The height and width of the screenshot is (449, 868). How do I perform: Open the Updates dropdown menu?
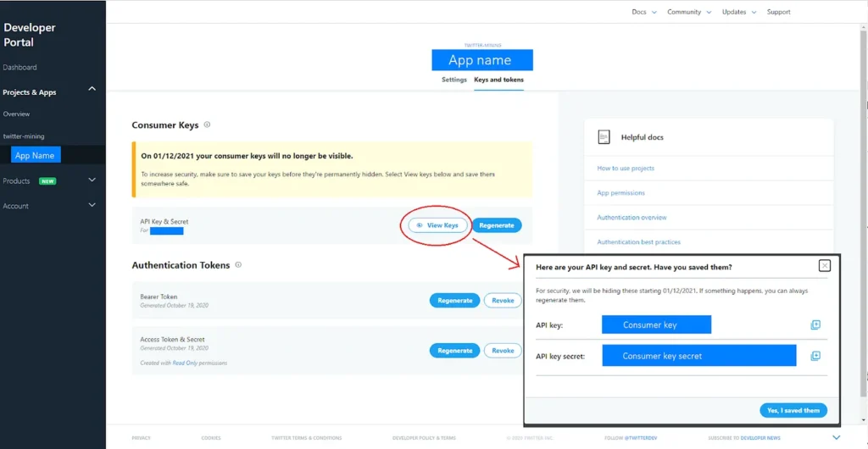tap(738, 12)
